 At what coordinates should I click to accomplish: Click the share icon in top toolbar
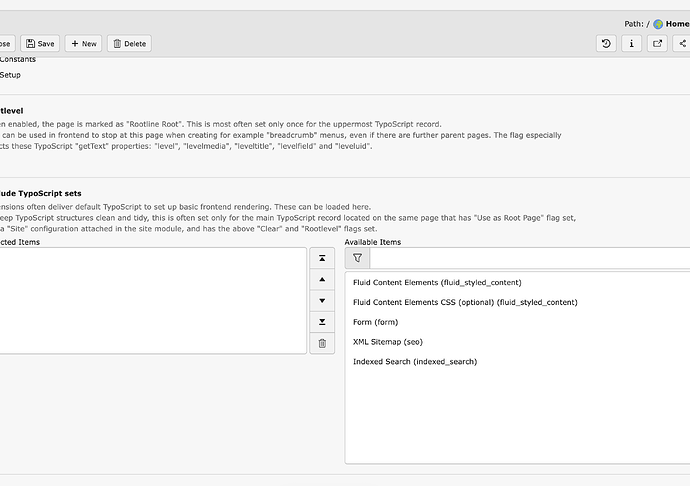point(682,43)
